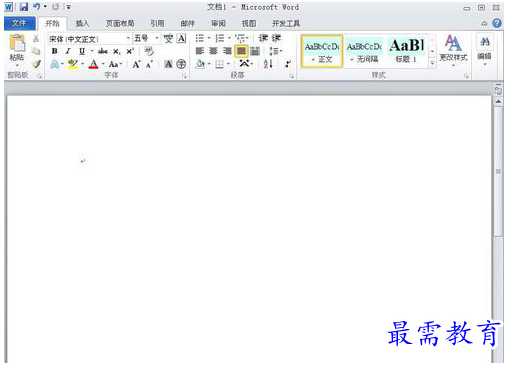The image size is (509, 365).
Task: Click the Asian layout 文 icon
Action: coord(244,63)
